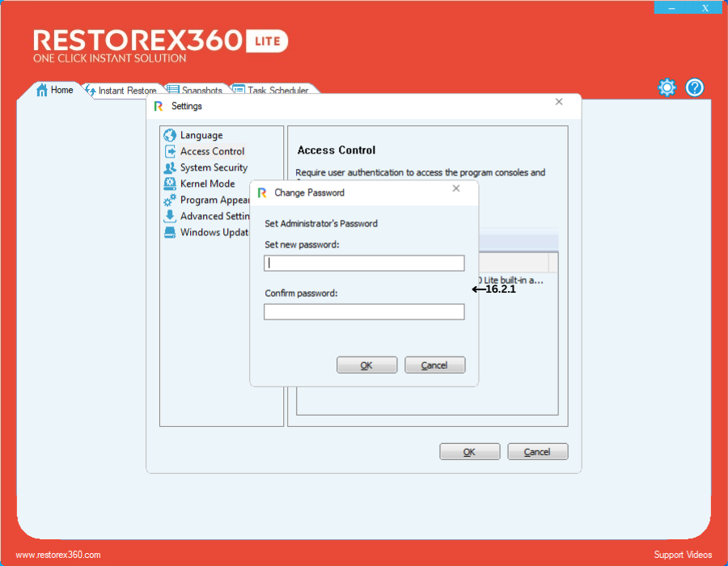Image resolution: width=728 pixels, height=566 pixels.
Task: Select the Advanced Settings download icon
Action: [170, 216]
